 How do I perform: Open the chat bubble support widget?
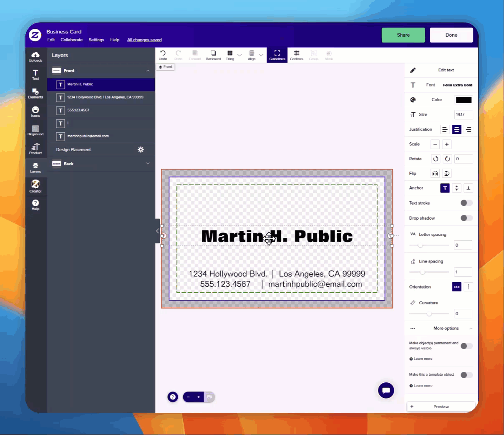tap(386, 390)
